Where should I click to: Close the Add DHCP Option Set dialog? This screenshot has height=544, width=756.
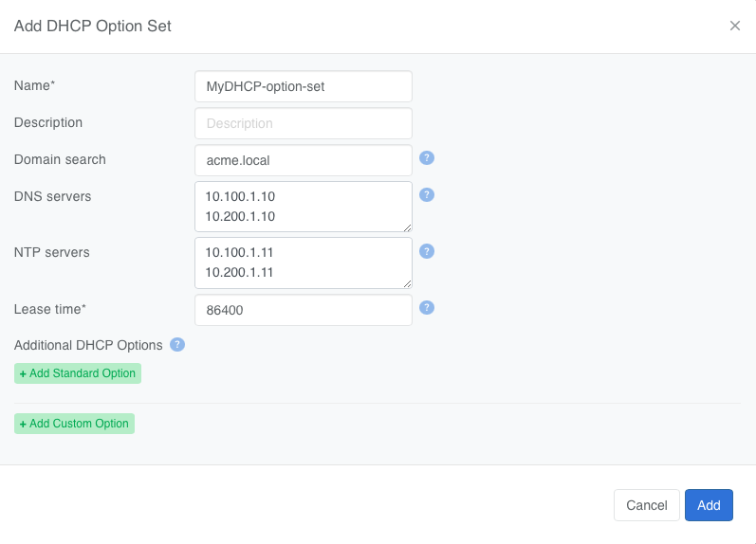coord(734,26)
